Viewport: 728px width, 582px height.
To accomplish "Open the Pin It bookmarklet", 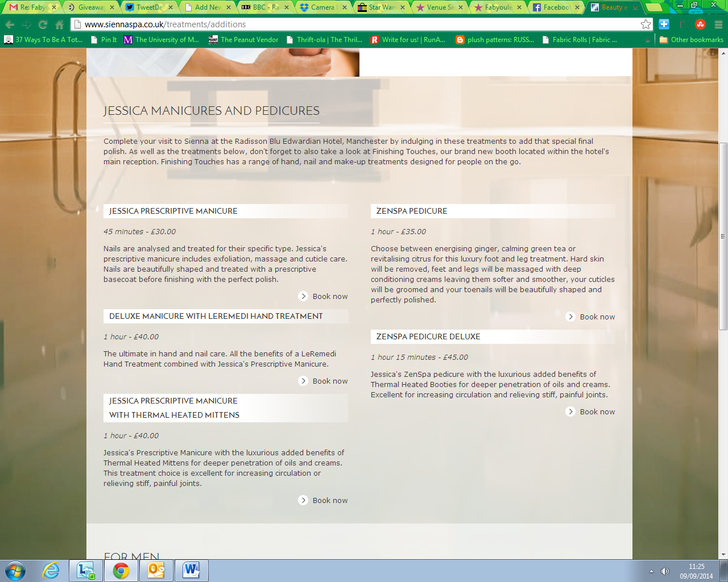I will (x=104, y=40).
